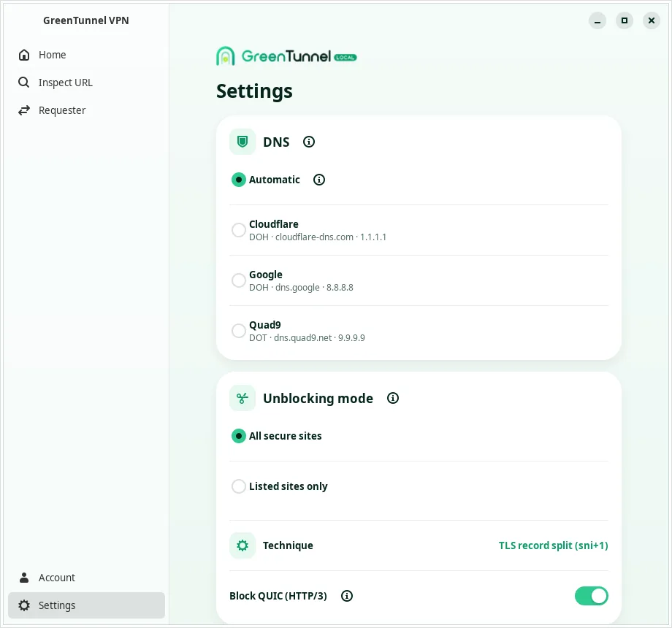Open the Inspect URL page
The height and width of the screenshot is (628, 672).
(x=86, y=83)
